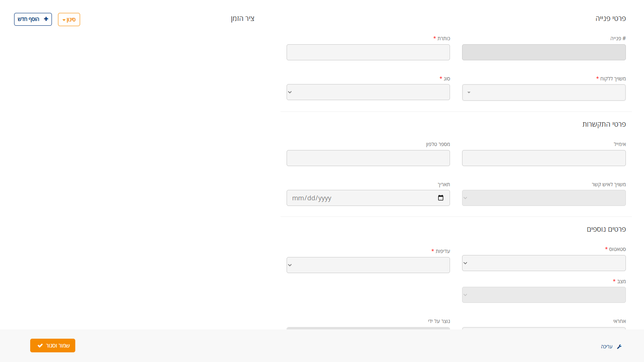The image size is (644, 362).
Task: Click the אימייל email input field
Action: [x=543, y=158]
